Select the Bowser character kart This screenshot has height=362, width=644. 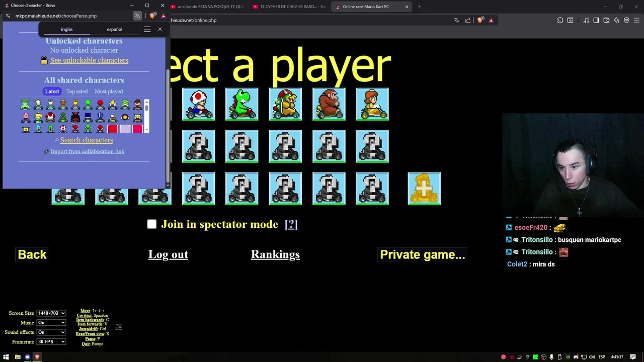point(285,104)
